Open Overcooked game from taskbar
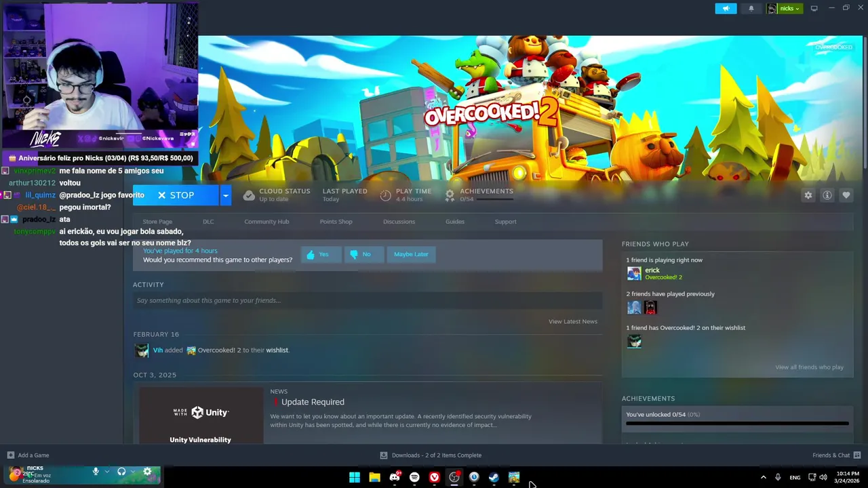Image resolution: width=868 pixels, height=488 pixels. pyautogui.click(x=514, y=477)
